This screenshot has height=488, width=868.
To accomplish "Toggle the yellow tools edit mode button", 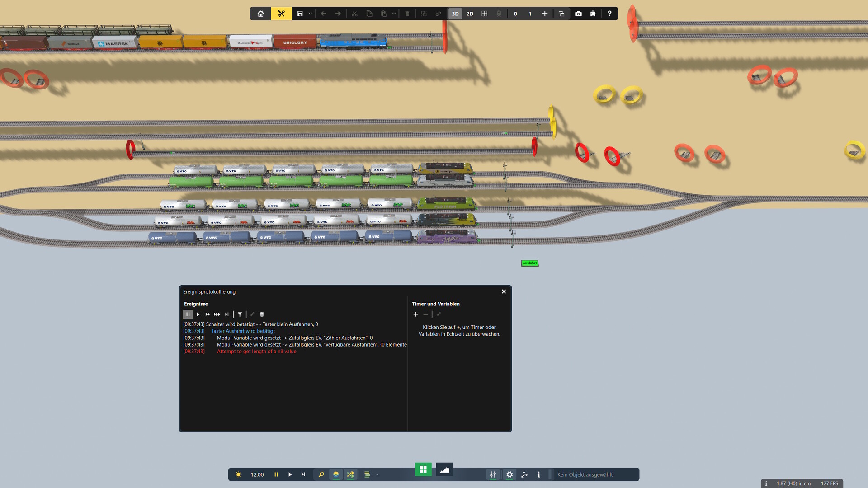I will click(x=281, y=14).
